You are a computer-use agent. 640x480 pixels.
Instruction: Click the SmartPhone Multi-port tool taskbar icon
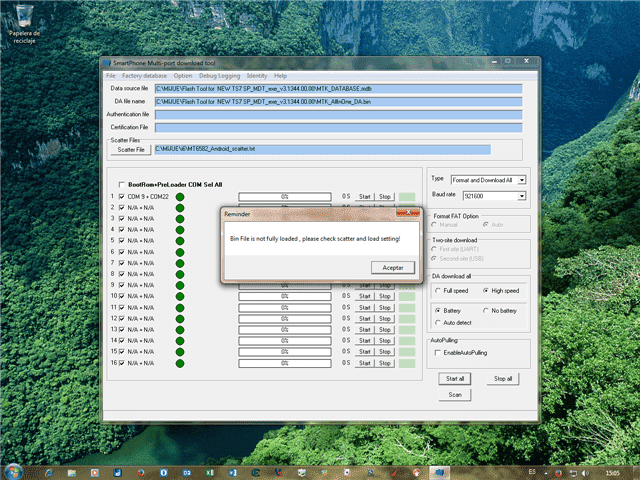[440, 473]
